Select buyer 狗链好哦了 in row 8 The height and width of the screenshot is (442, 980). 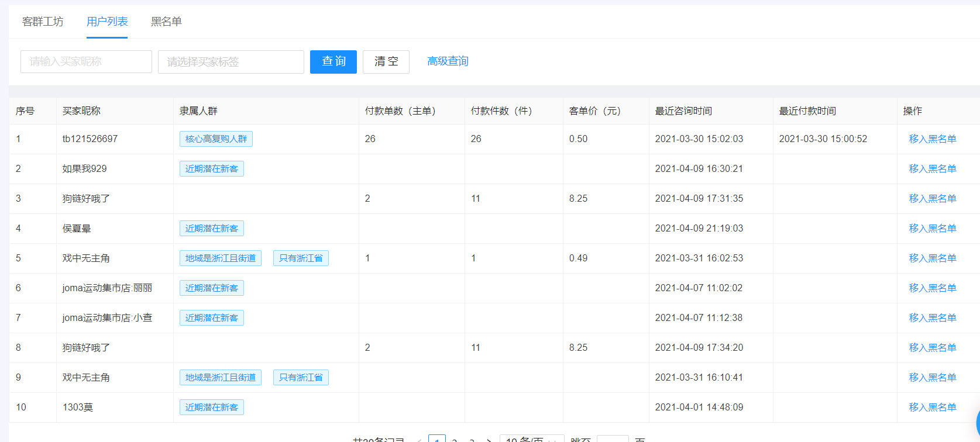point(86,348)
